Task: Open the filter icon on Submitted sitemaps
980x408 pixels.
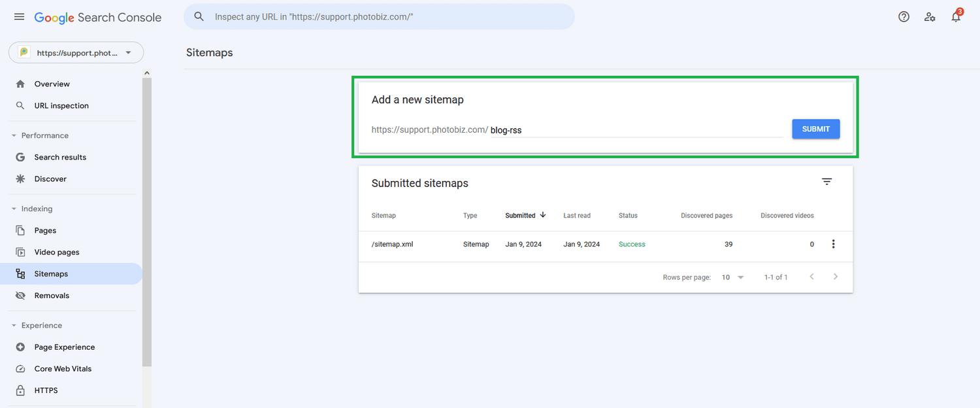Action: pos(826,181)
